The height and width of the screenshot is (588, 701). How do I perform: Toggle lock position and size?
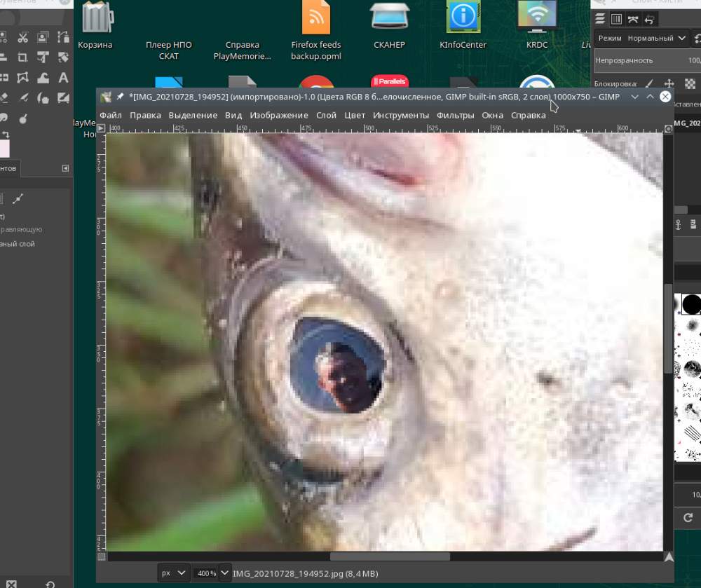(669, 84)
